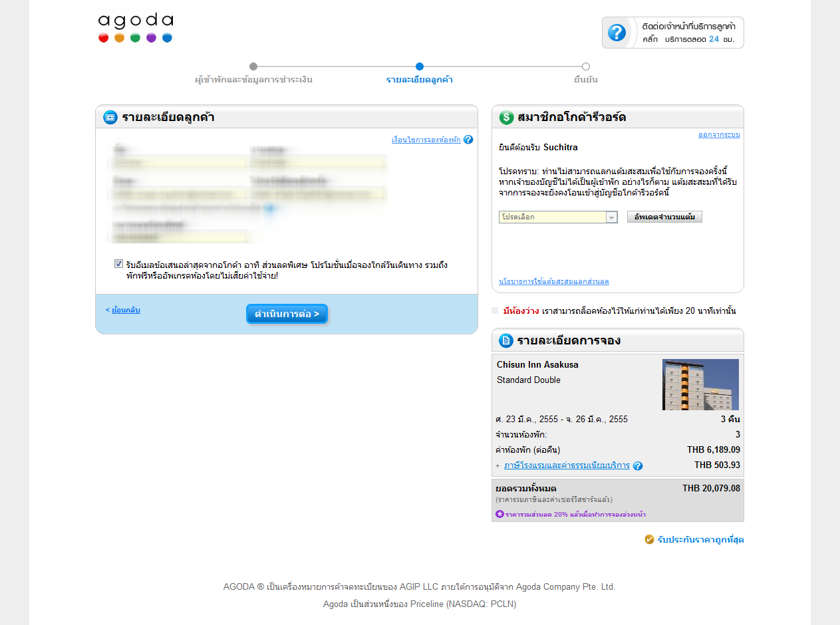
Task: Go to ผู้เข้าพักและข้อมูลการชำระเงิน step
Action: [x=253, y=74]
